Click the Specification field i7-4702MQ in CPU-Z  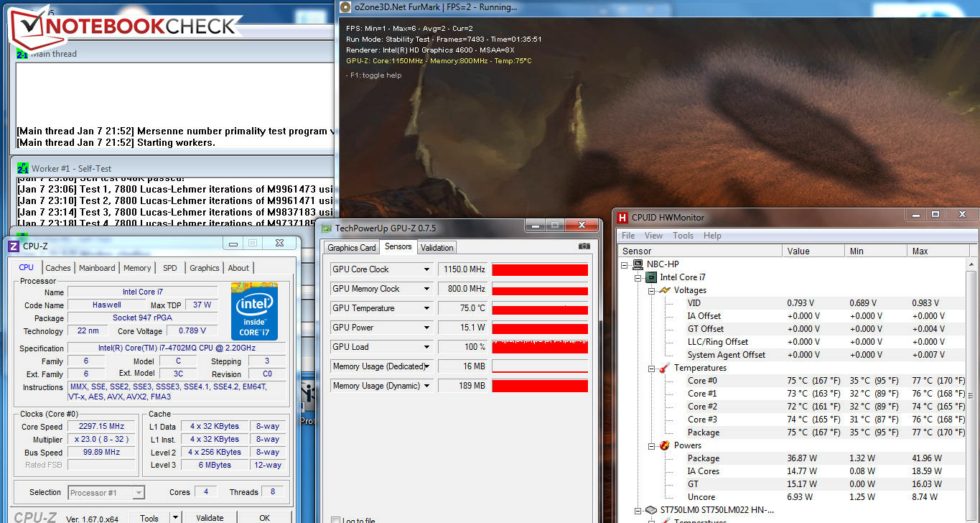click(176, 348)
